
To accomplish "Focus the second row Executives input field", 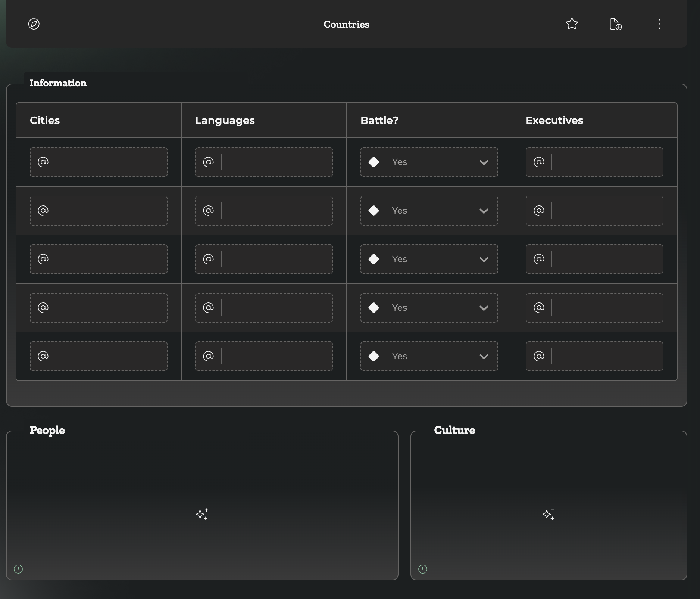I will click(607, 211).
